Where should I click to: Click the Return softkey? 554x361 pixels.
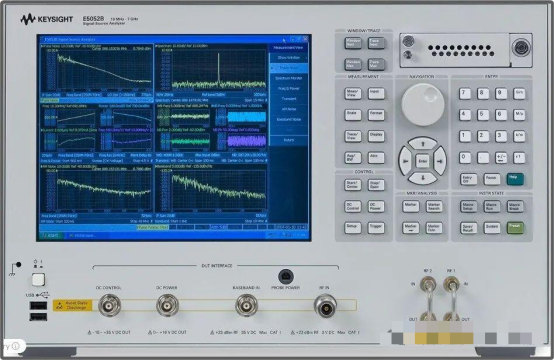[289, 140]
